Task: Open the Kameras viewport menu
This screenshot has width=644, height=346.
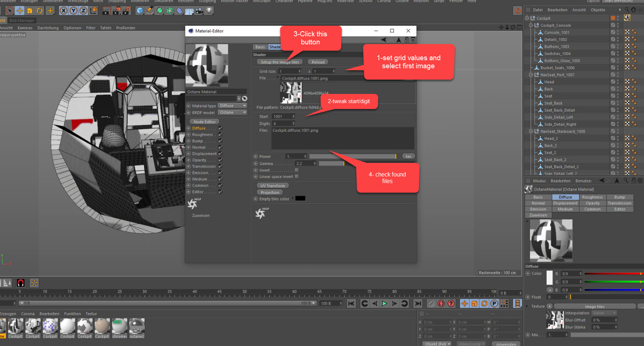Action: [x=25, y=28]
